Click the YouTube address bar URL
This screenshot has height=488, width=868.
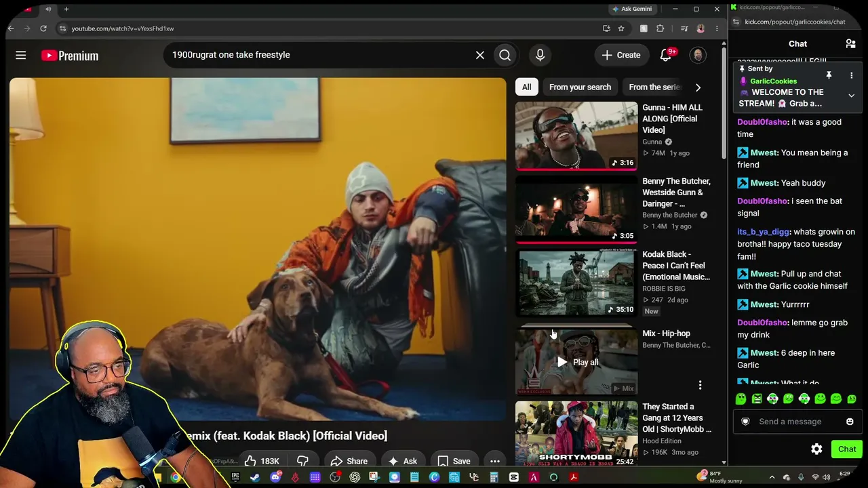click(123, 28)
